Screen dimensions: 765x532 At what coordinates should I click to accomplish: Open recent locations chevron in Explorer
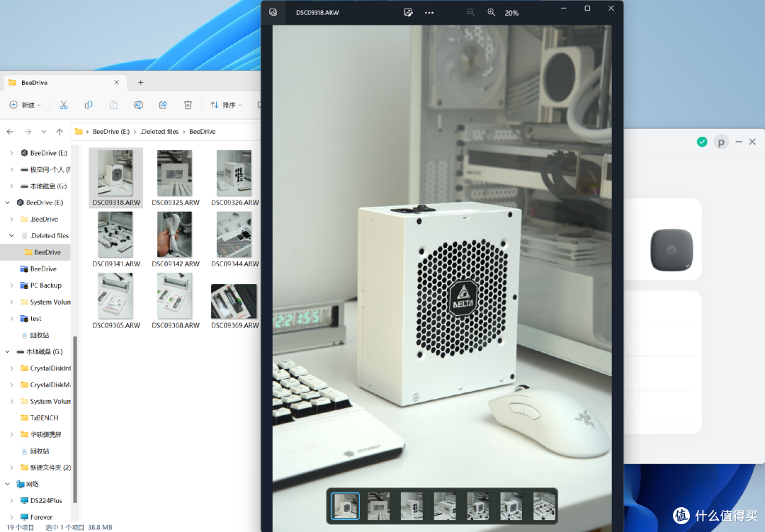[44, 132]
